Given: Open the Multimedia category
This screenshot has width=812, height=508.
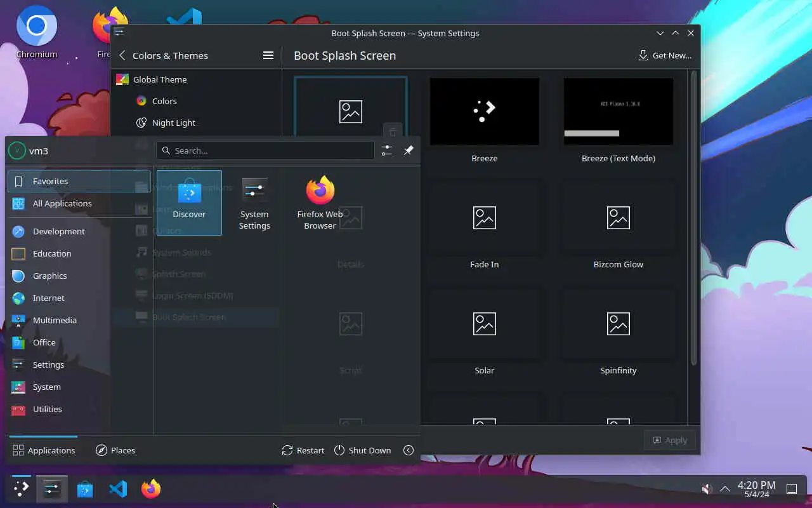Looking at the screenshot, I should [79, 320].
